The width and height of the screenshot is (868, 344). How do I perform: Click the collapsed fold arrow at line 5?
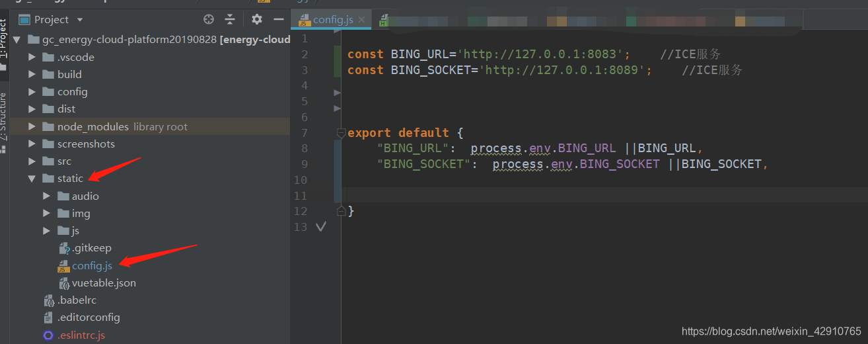(x=338, y=108)
